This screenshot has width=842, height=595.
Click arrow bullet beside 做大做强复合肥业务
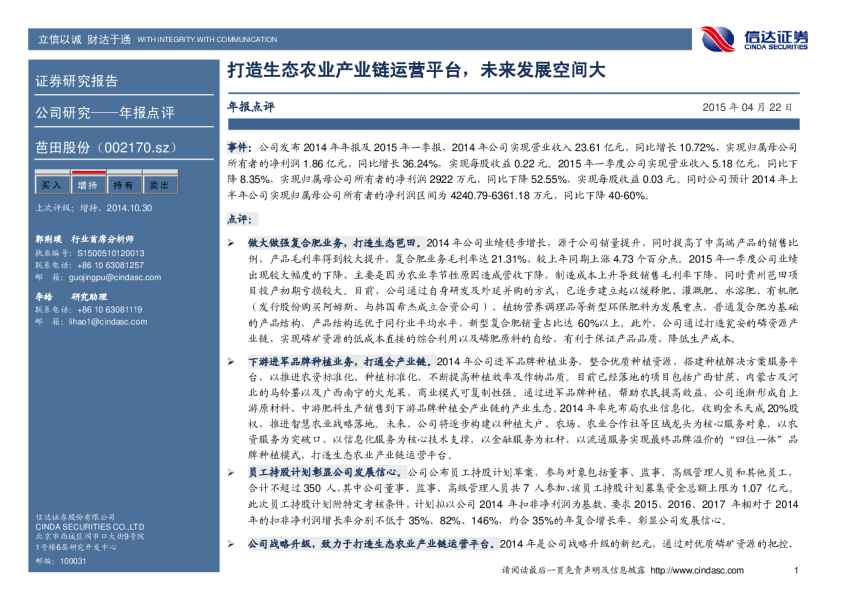click(x=232, y=243)
